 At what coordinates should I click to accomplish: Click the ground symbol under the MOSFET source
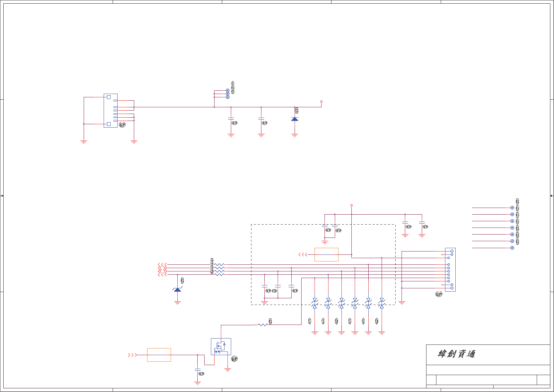coord(228,370)
